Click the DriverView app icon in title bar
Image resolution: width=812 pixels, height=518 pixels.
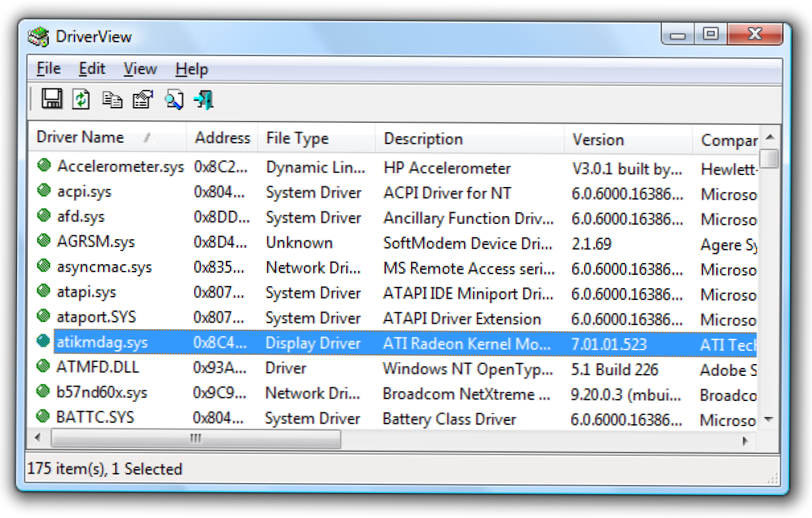point(38,36)
